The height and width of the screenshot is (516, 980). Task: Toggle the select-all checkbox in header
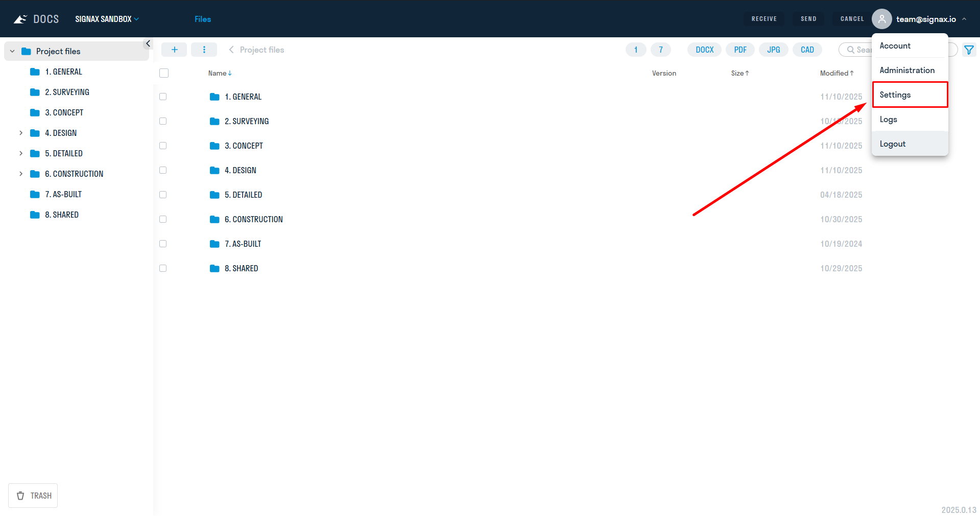164,73
